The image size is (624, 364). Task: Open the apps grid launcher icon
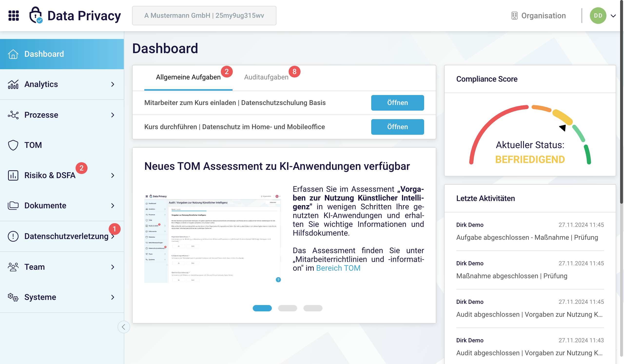(x=14, y=16)
